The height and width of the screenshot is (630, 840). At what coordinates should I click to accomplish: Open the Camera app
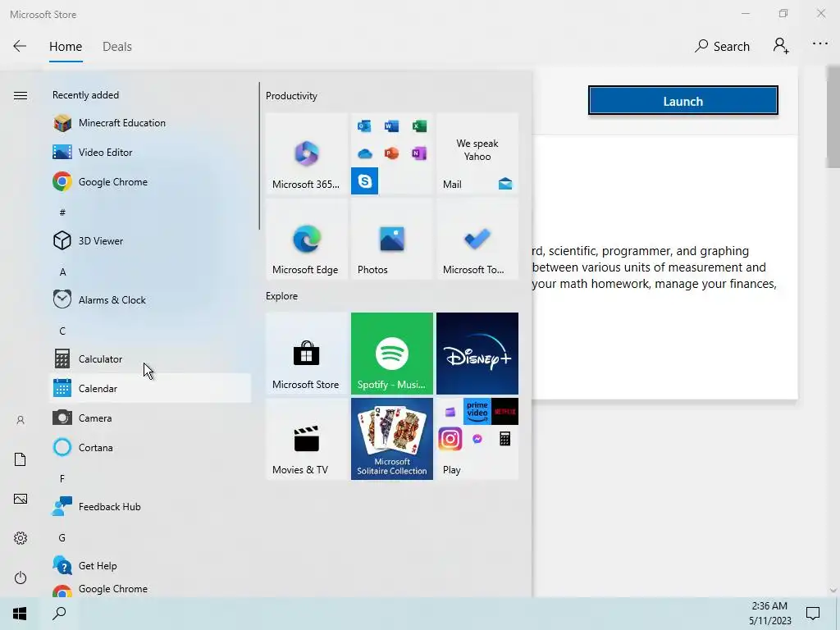point(150,418)
